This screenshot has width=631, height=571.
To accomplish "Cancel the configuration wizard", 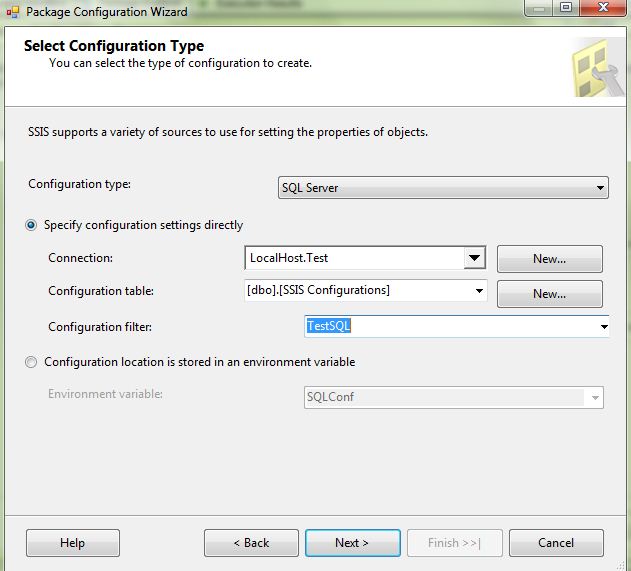I will 556,543.
